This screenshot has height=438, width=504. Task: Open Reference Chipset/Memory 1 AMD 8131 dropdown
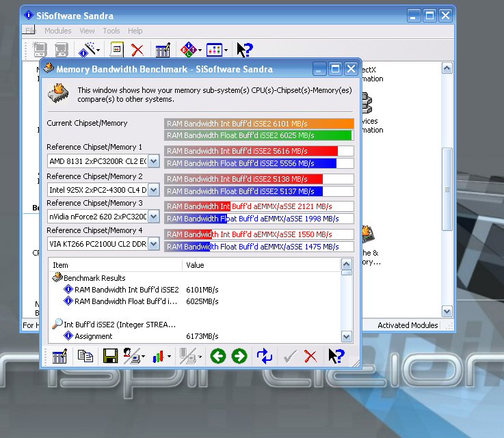(x=154, y=161)
